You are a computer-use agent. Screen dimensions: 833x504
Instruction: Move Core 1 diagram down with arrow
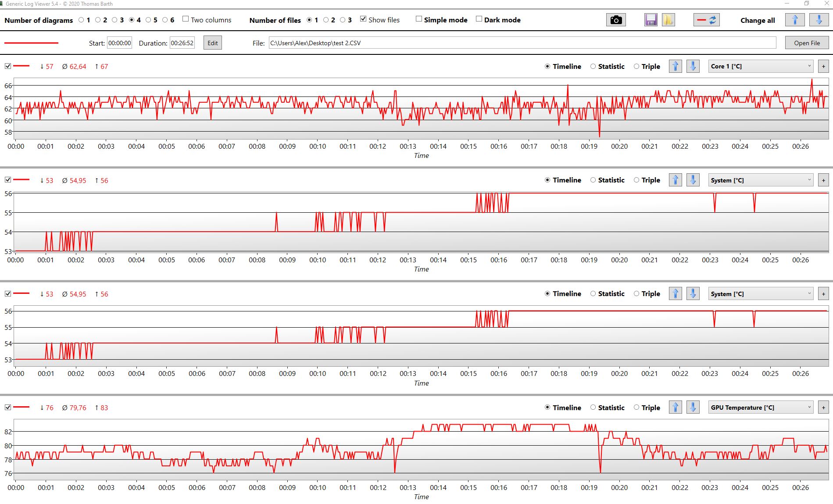693,67
